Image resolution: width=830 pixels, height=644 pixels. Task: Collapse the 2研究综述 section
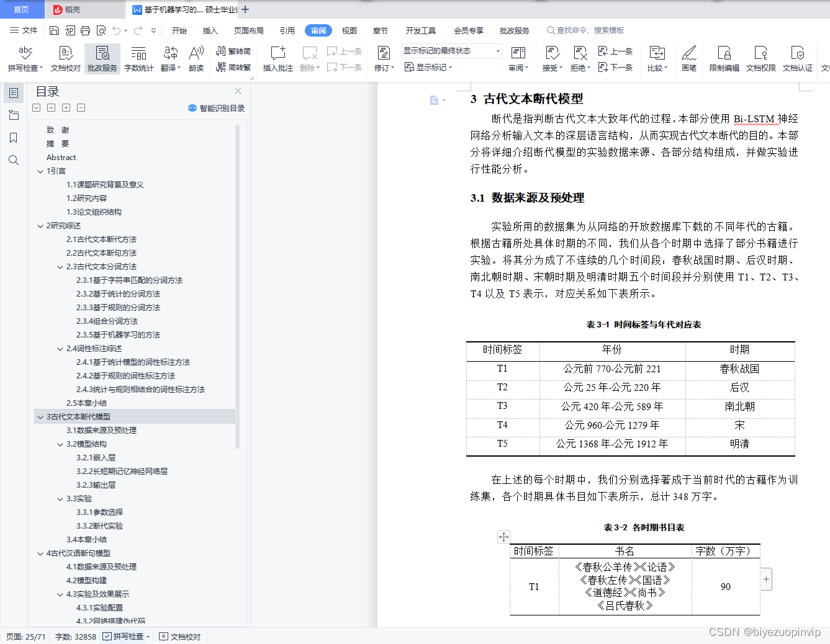point(40,226)
